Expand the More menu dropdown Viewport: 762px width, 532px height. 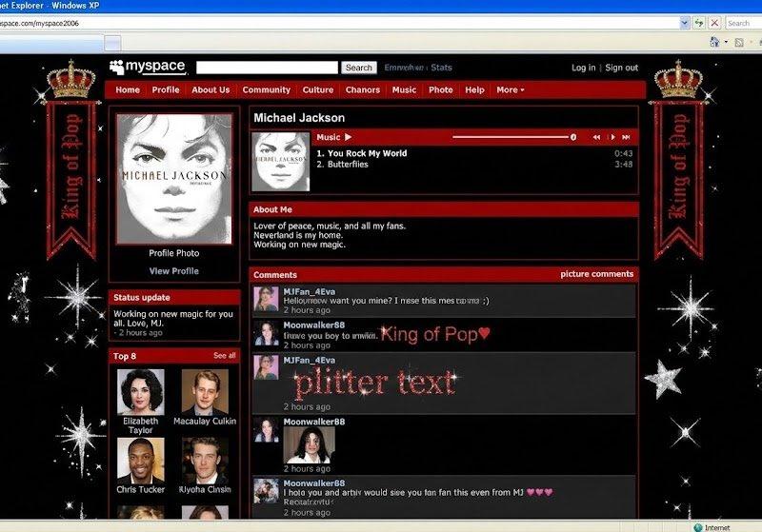[511, 89]
